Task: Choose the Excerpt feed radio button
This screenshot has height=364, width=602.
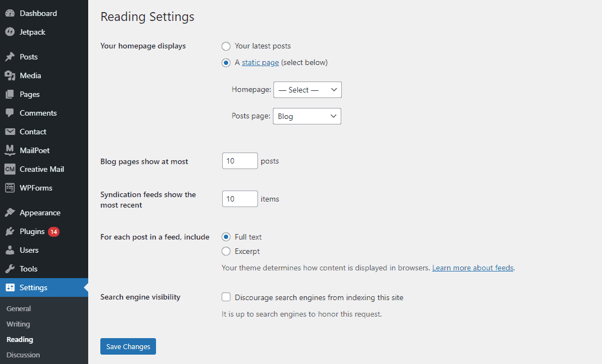Action: pos(226,251)
